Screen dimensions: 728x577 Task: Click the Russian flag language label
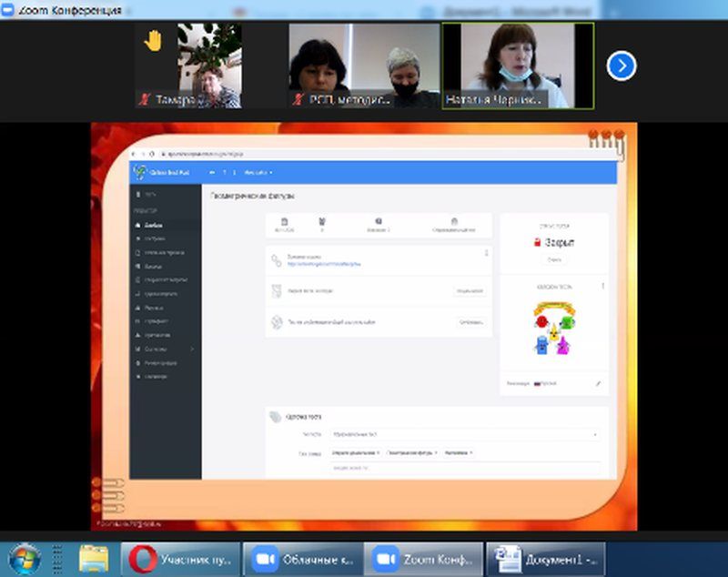click(x=545, y=383)
